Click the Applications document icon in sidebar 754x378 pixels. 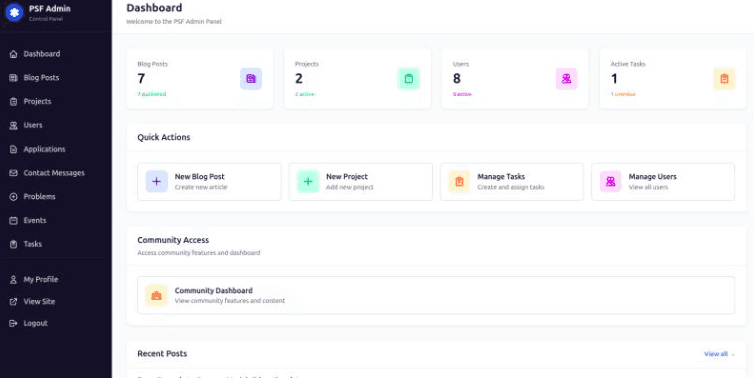tap(13, 149)
